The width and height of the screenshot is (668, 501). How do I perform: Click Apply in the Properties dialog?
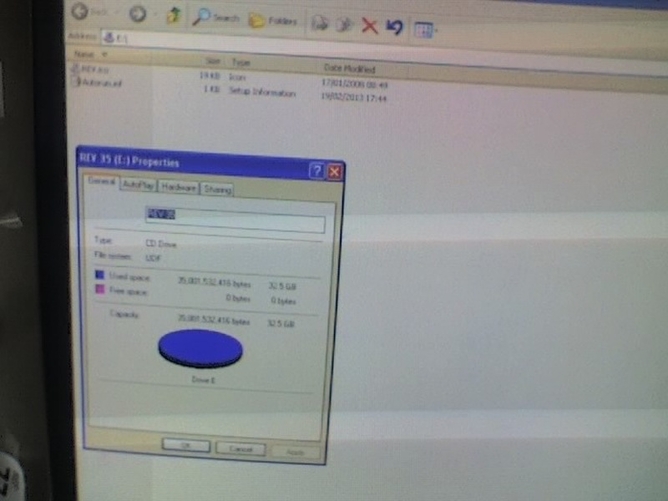(296, 452)
